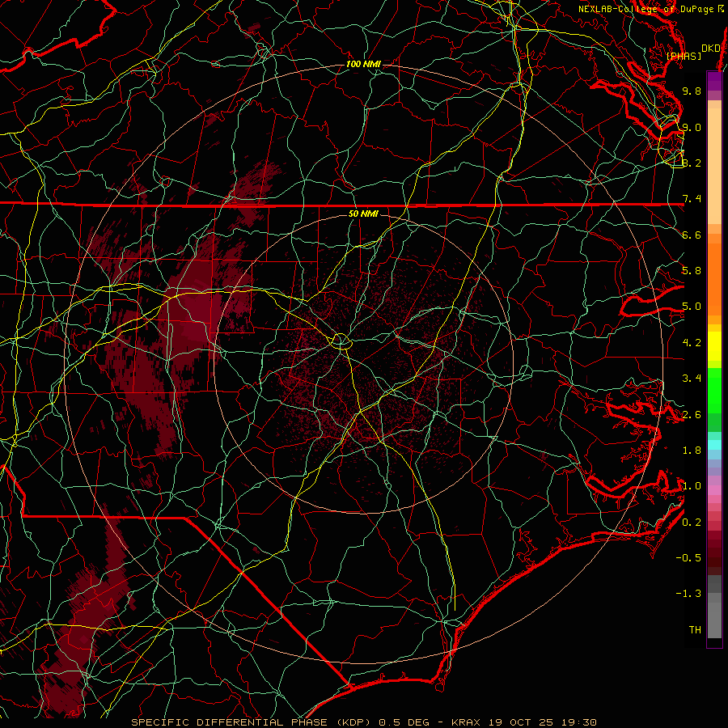Click the 9.0 value on the color scale
The width and height of the screenshot is (728, 728).
pos(692,127)
